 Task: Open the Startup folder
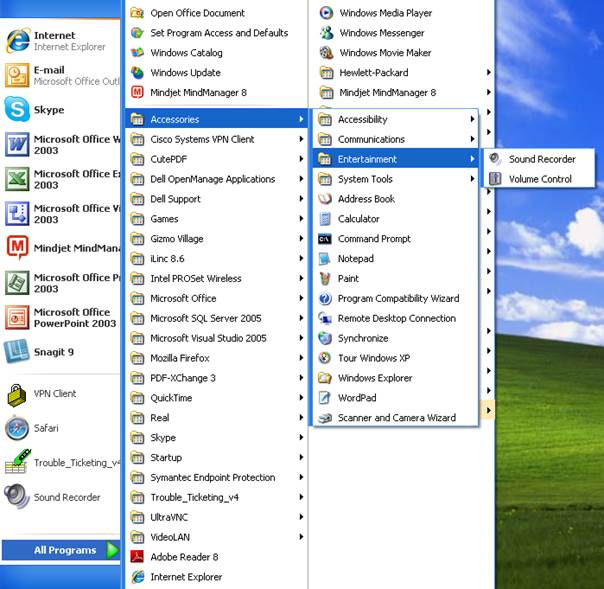tap(216, 457)
